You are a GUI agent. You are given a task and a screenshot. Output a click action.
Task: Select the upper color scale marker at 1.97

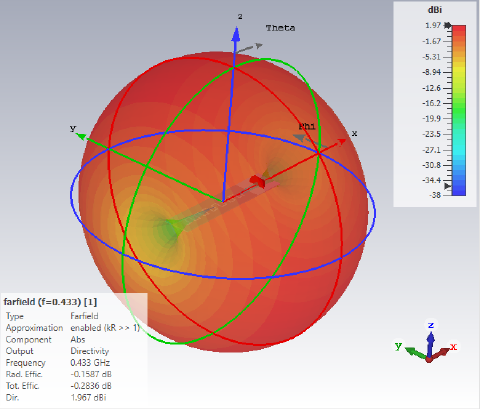[448, 25]
